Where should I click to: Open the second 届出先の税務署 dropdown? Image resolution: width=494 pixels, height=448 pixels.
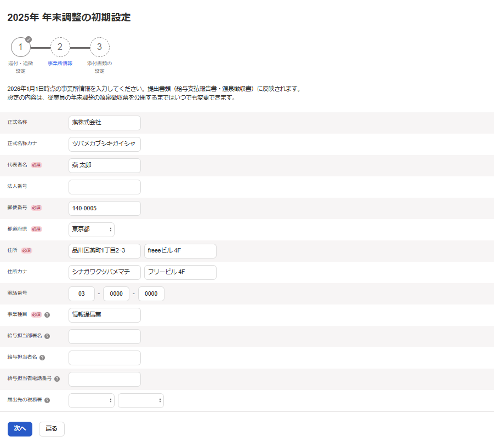tap(141, 400)
